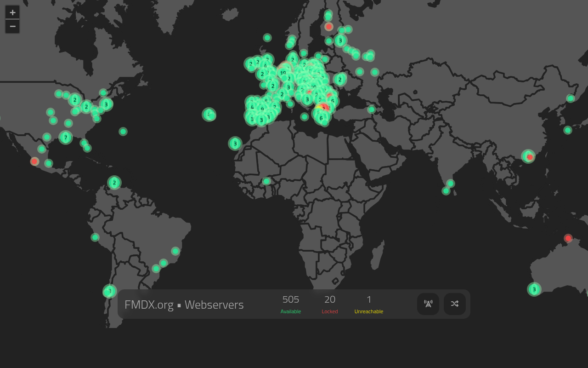Select the red locked marker in Mexico

coord(34,161)
